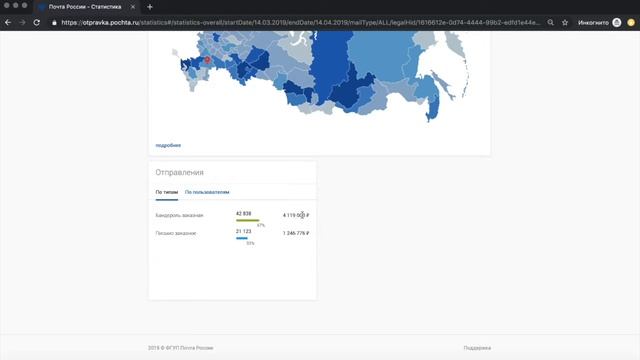640x360 pixels.
Task: Bookmark this page with the star
Action: point(565,22)
